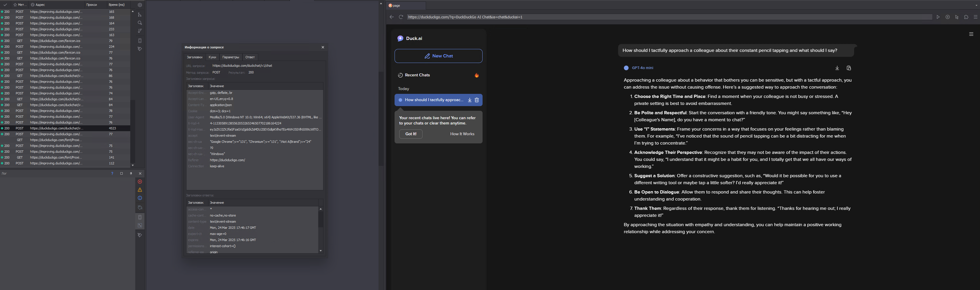This screenshot has height=290, width=980.
Task: Click the Время (ms) column header
Action: [x=116, y=5]
